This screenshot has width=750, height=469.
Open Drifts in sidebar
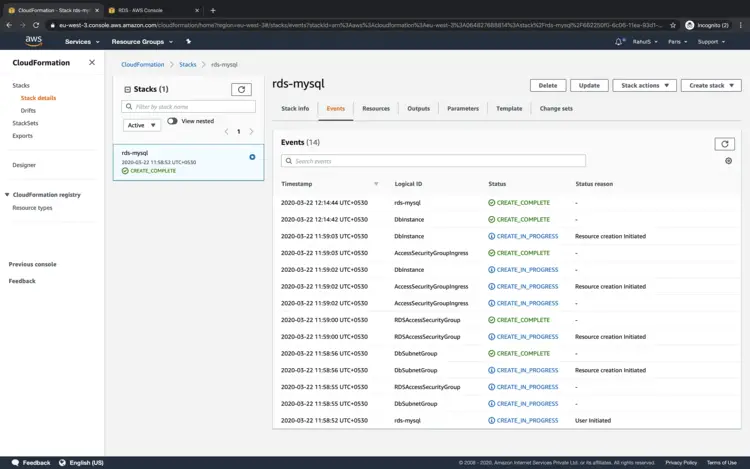click(x=28, y=110)
